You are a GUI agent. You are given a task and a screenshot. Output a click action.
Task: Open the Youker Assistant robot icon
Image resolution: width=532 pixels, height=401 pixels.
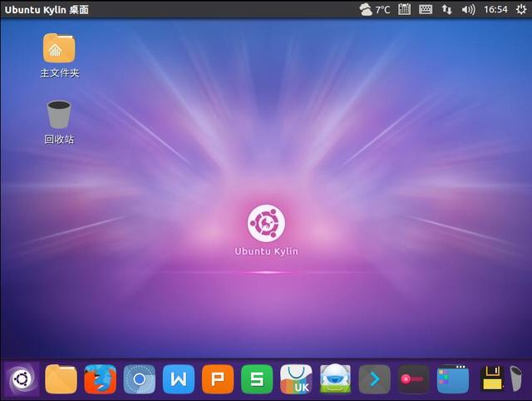pos(335,380)
